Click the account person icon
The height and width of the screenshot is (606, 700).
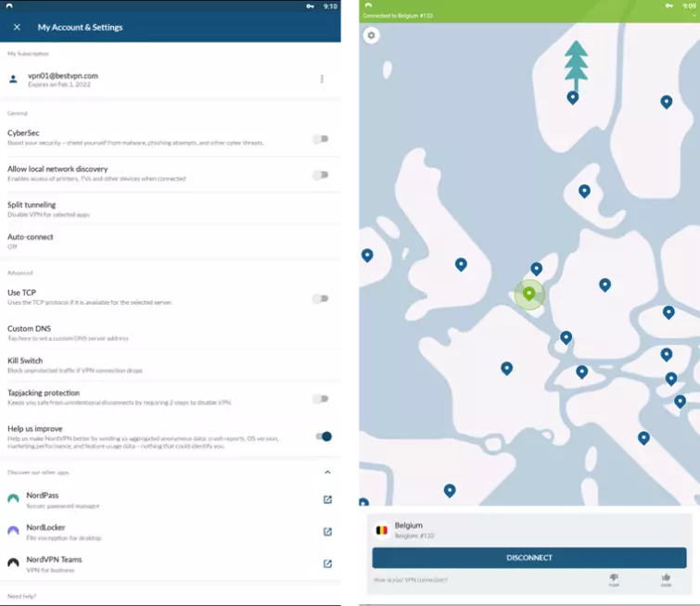(13, 80)
